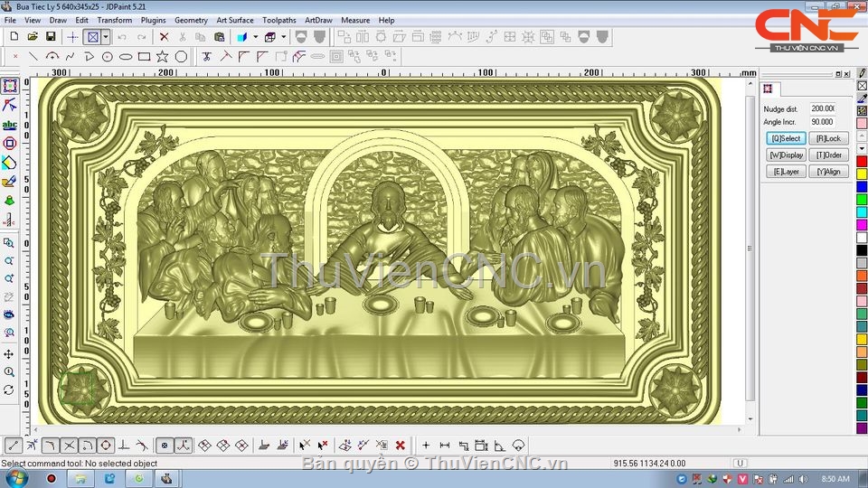This screenshot has width=868, height=488.
Task: Save the drawing with the floppy disk icon
Action: 51,36
